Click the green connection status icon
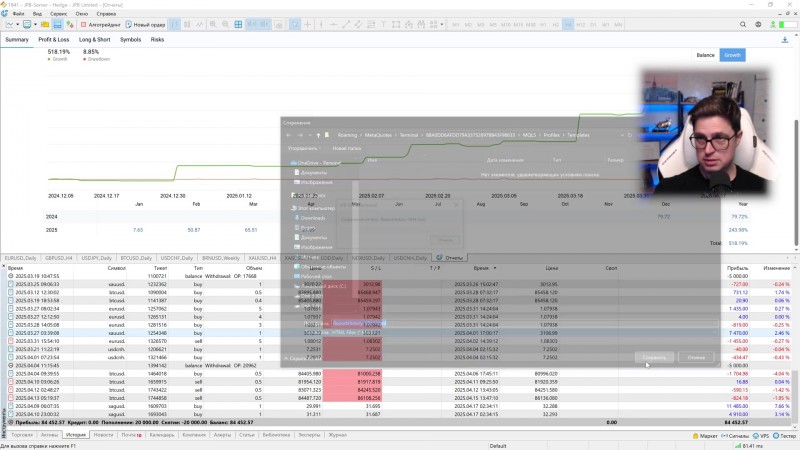The height and width of the screenshot is (450, 800). (x=773, y=24)
